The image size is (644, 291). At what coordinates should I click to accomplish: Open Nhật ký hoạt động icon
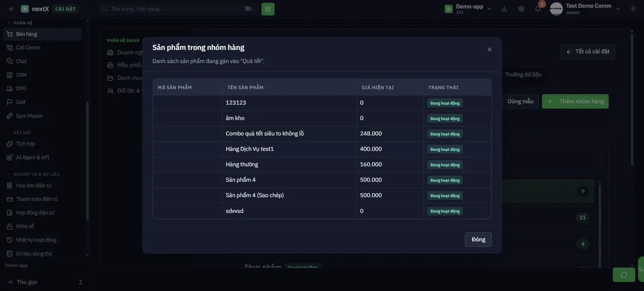point(9,240)
